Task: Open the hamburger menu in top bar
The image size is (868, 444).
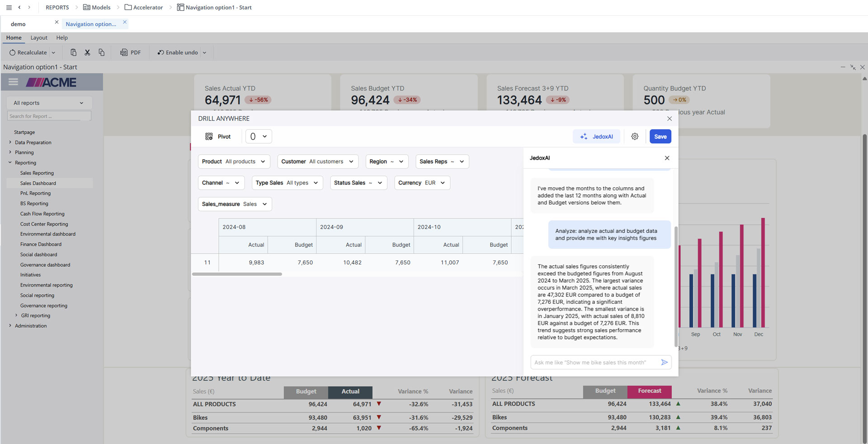Action: pos(9,7)
